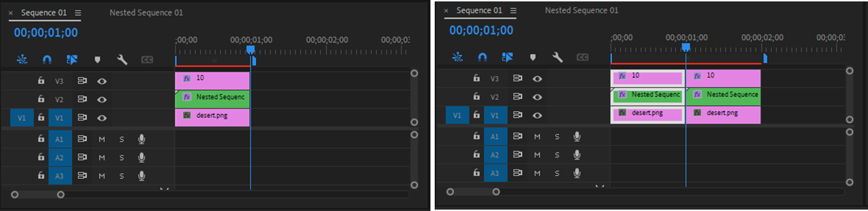868x211 pixels.
Task: Click the CC captions icon in right timeline
Action: pos(582,57)
